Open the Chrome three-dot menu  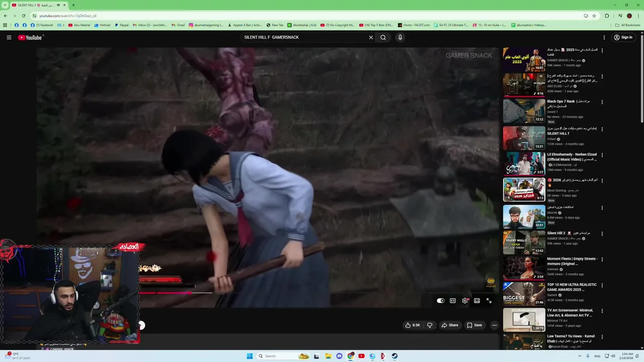[x=639, y=16]
